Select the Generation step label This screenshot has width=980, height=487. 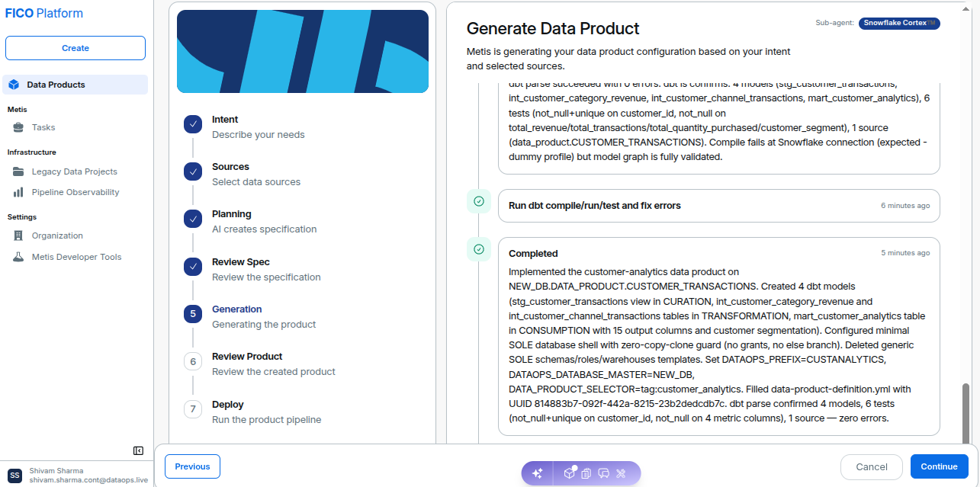pyautogui.click(x=236, y=309)
